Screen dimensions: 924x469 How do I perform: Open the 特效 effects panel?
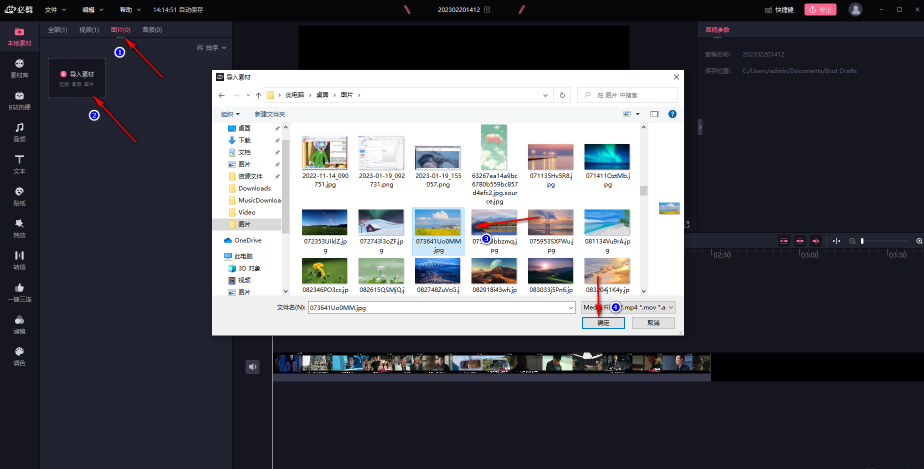coord(19,227)
